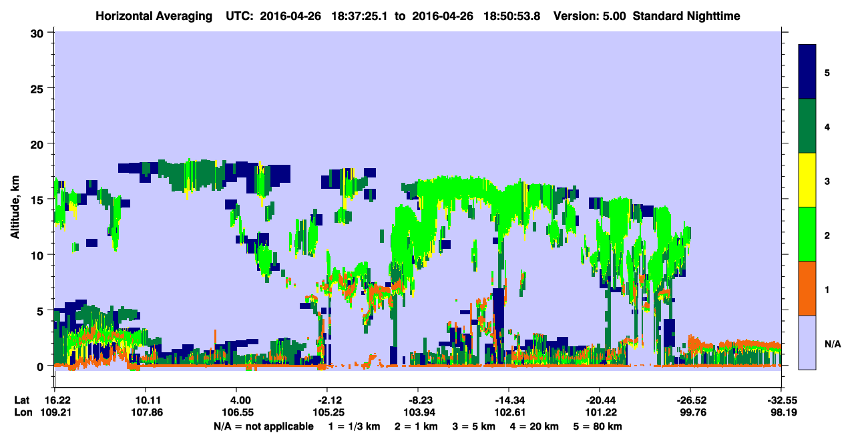Click the colorbar label '2'
This screenshot has width=868, height=445.
click(827, 236)
